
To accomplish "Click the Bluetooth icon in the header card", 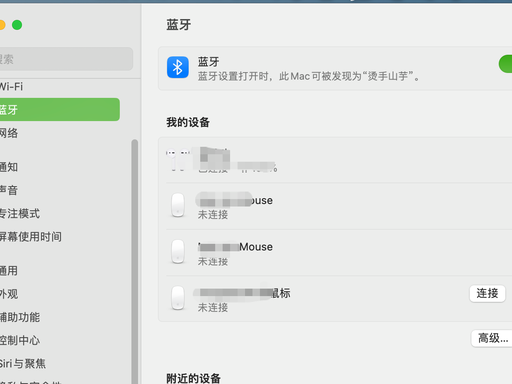I will tap(178, 67).
